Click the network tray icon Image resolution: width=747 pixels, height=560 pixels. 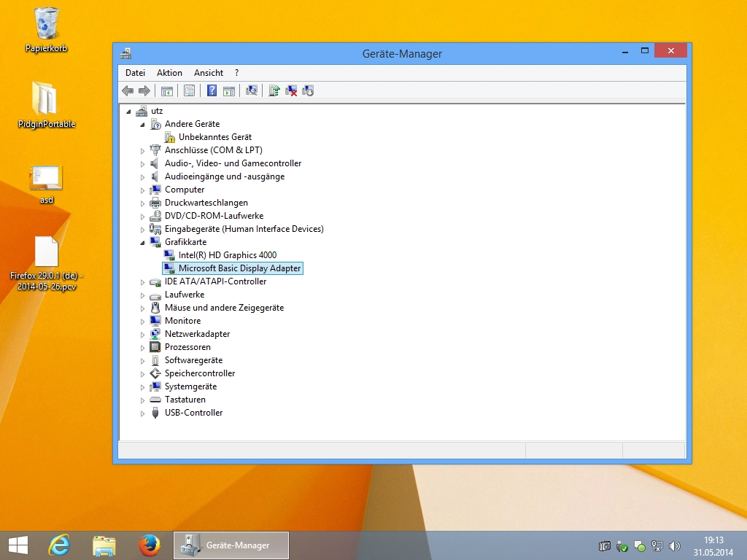pyautogui.click(x=657, y=546)
